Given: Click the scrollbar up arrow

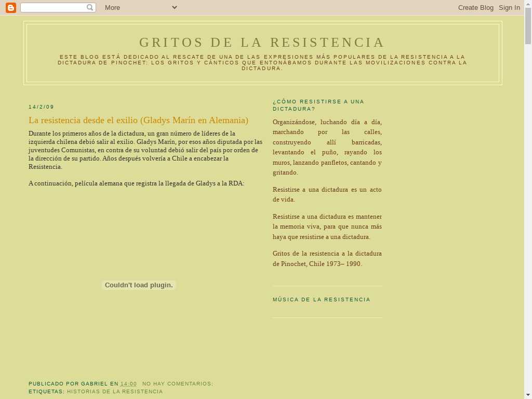Looking at the screenshot, I should tap(528, 4).
